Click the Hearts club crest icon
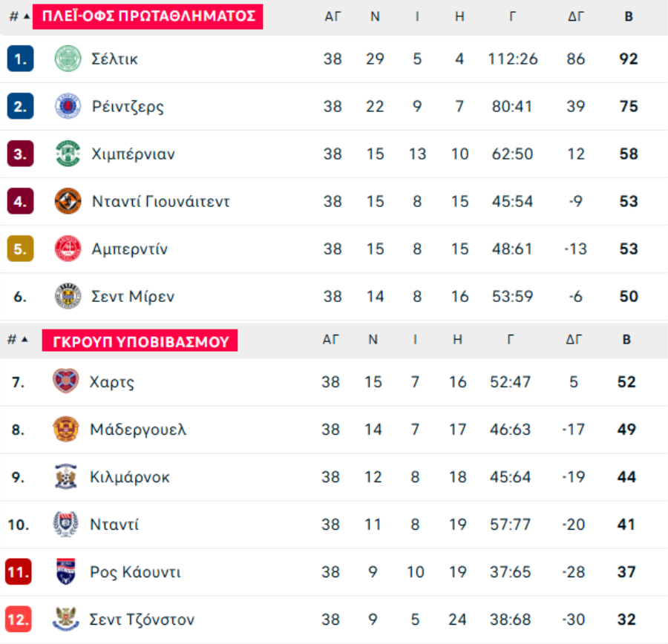Screen dimensions: 668x644 [65, 382]
